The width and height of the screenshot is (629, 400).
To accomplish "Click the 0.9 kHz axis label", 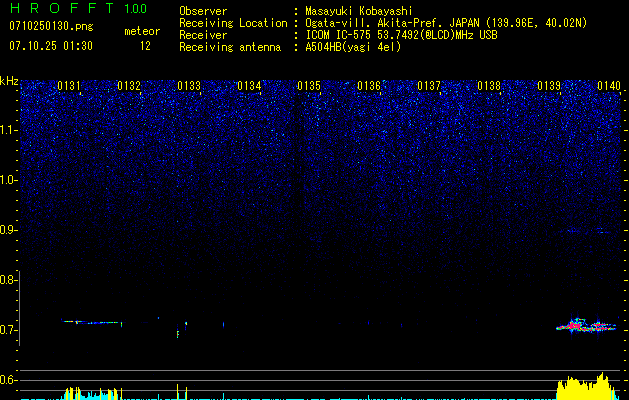I will click(x=8, y=230).
